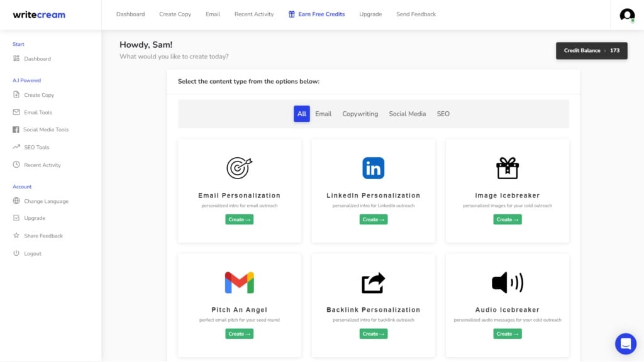Click the Backlink Personalization share icon
644x362 pixels.
coord(373,283)
